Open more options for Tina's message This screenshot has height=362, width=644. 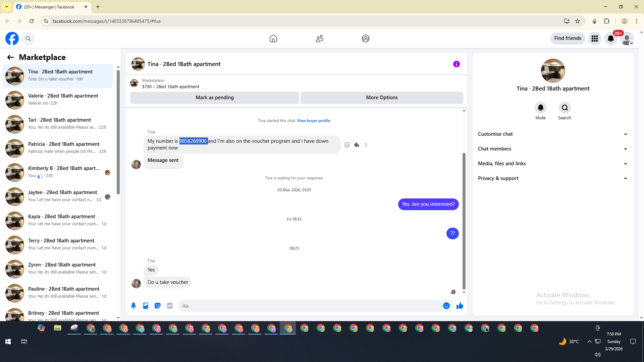click(x=366, y=145)
